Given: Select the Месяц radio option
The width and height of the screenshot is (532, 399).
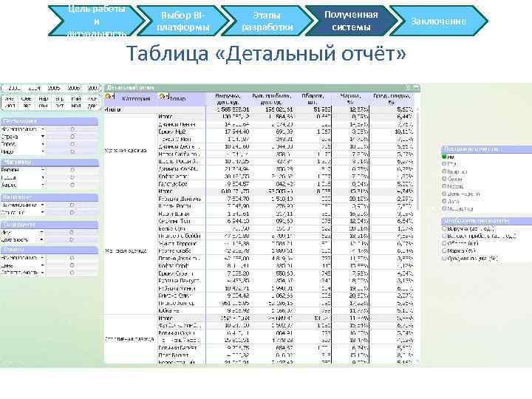Looking at the screenshot, I should click(x=444, y=186).
